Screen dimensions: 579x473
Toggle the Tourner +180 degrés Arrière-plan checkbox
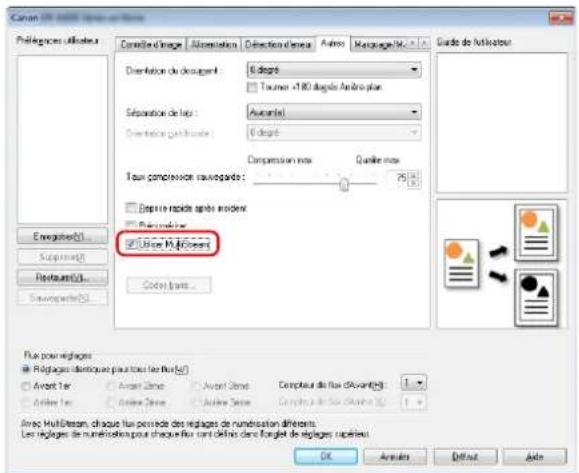coord(252,88)
